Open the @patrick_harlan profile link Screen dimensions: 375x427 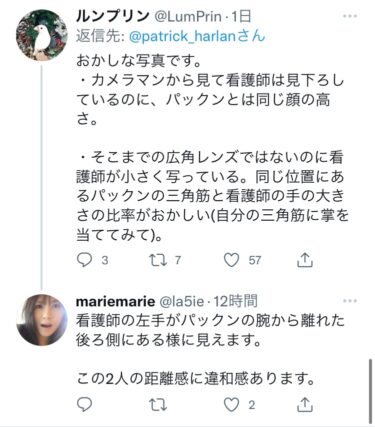[x=197, y=36]
